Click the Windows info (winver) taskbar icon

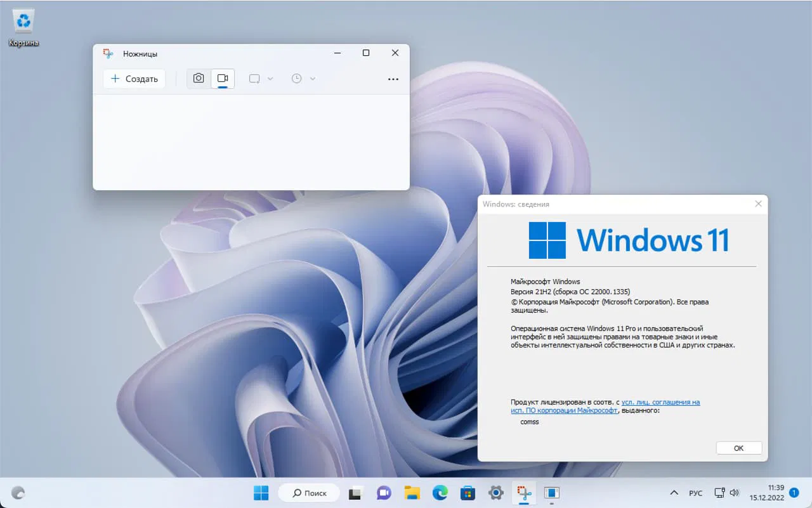click(552, 493)
